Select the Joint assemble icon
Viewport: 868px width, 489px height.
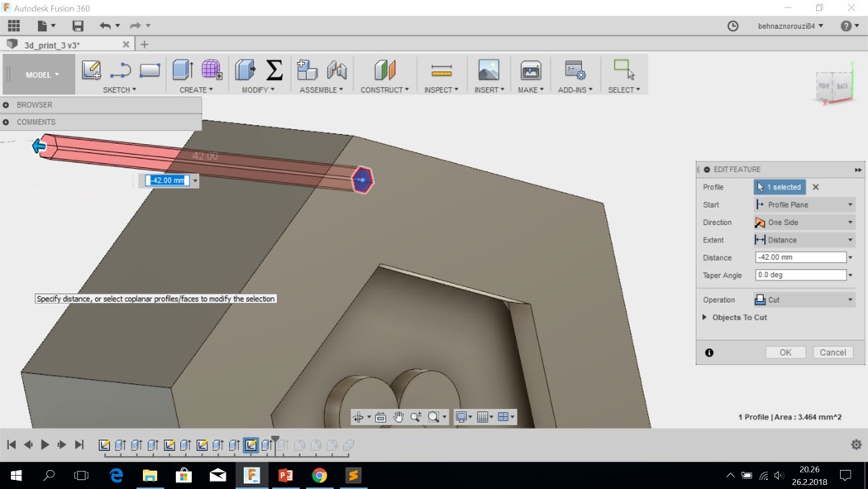click(336, 70)
